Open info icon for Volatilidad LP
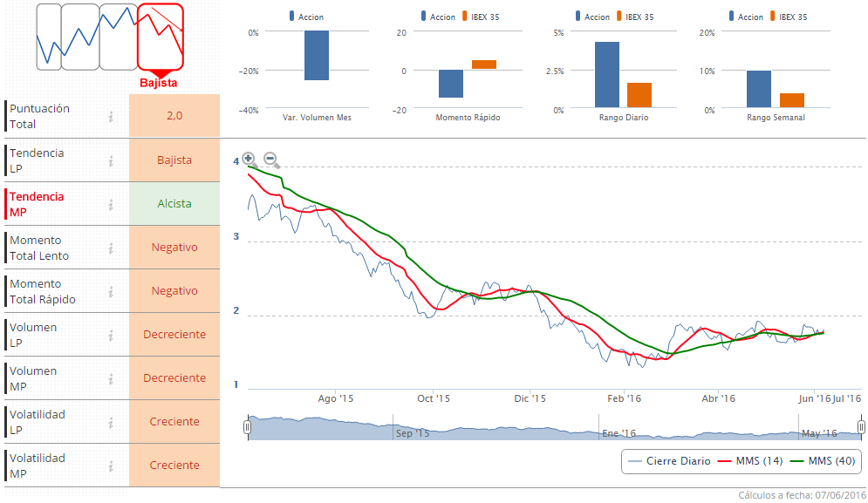The width and height of the screenshot is (868, 503). [111, 423]
